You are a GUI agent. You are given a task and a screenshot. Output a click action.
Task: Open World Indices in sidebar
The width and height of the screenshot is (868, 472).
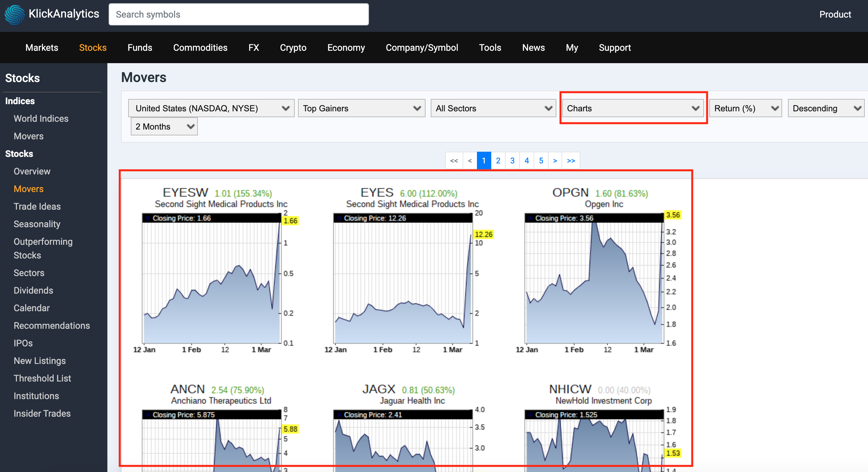tap(41, 118)
